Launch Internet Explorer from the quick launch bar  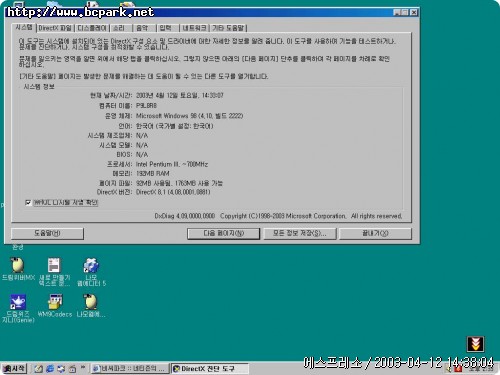50,368
